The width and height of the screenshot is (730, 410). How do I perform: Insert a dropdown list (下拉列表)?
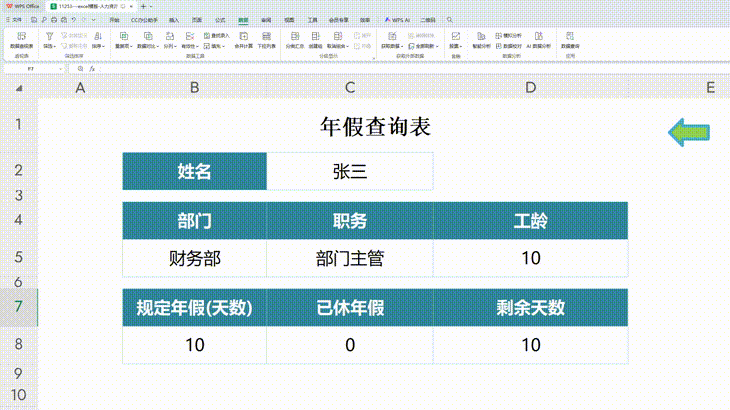(266, 40)
